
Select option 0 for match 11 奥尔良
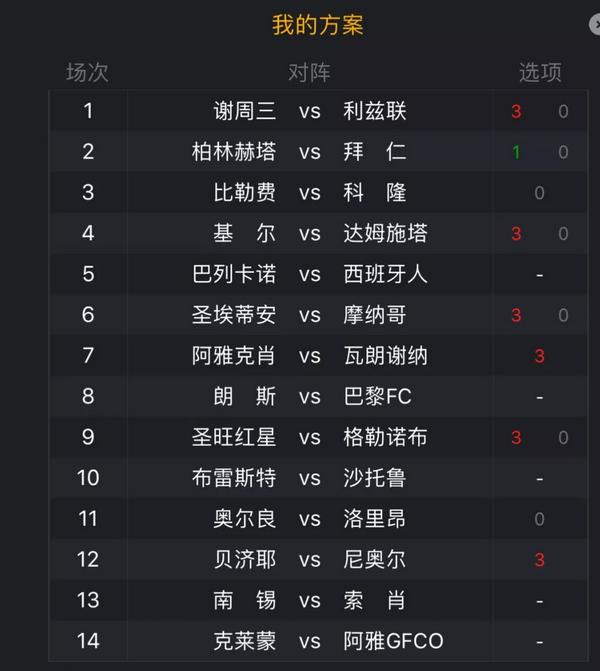(539, 519)
